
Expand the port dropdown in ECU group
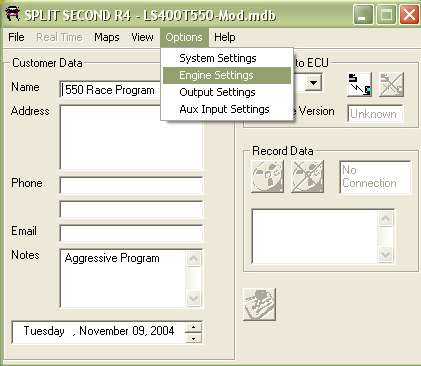pyautogui.click(x=313, y=82)
